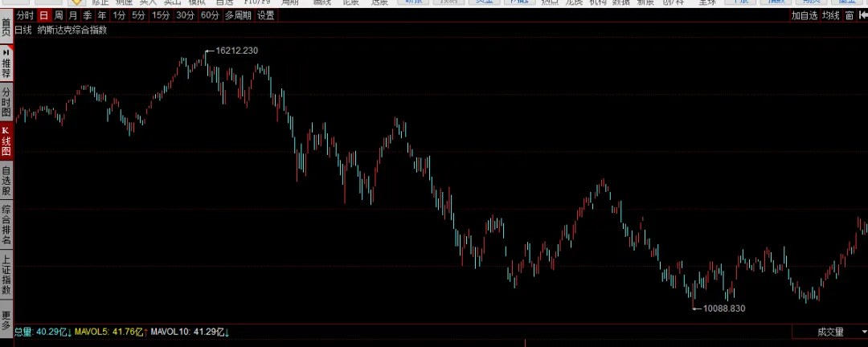This screenshot has height=347, width=868.
Task: Select the 日 daily period tab
Action: pos(43,15)
